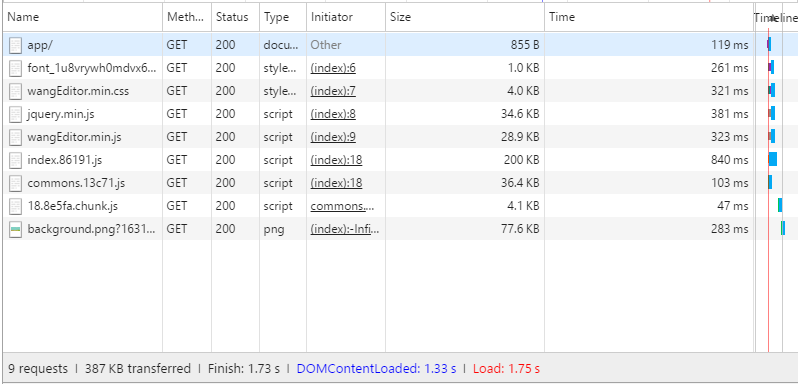Click the index.86191.js file icon
The height and width of the screenshot is (384, 798).
point(15,160)
